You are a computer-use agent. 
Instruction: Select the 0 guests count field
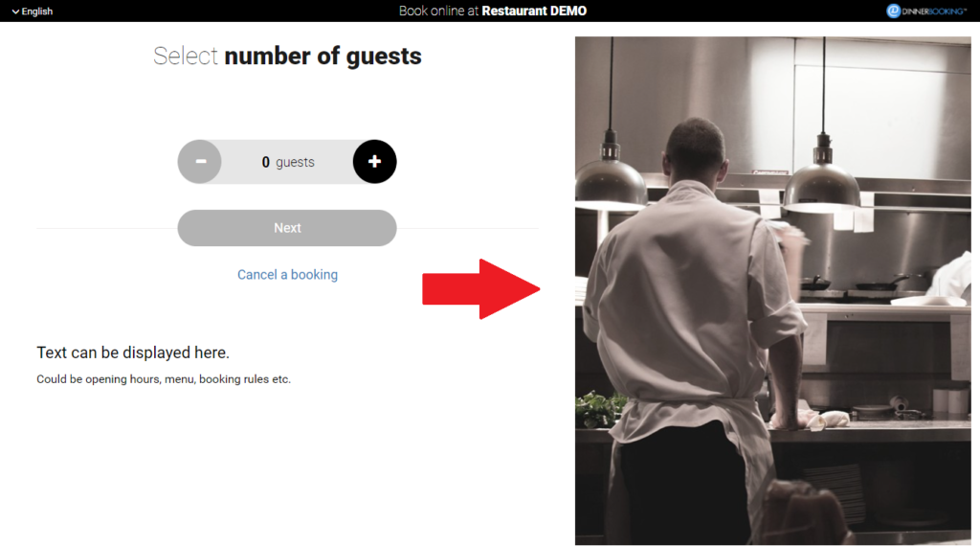pos(287,162)
